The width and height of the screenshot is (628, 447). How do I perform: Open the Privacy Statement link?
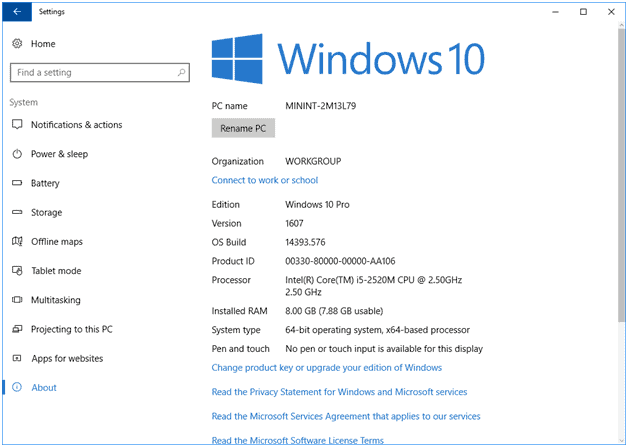tap(339, 392)
